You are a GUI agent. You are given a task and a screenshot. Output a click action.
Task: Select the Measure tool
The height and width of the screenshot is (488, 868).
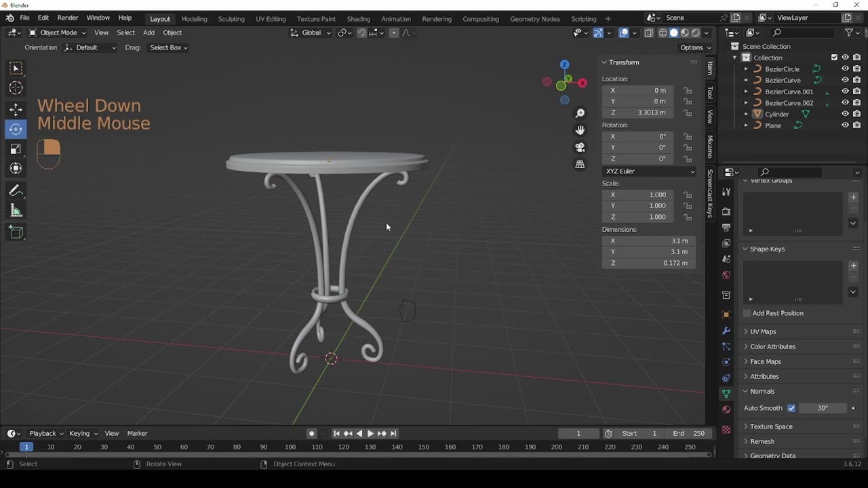(x=16, y=211)
